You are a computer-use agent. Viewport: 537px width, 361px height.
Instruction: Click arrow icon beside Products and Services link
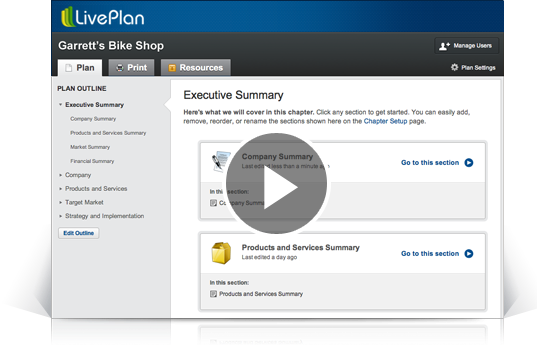point(469,254)
